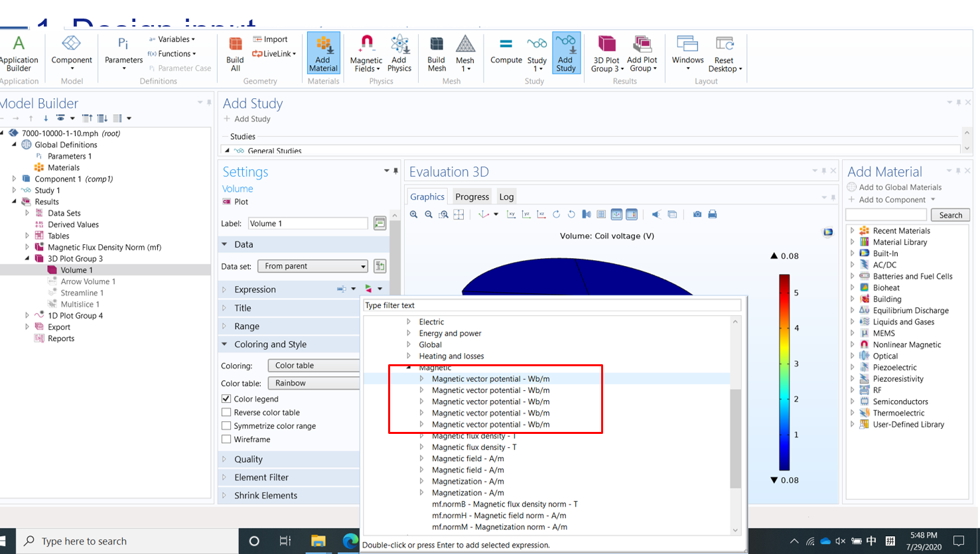Uncheck the Color legend checkbox
The height and width of the screenshot is (554, 980).
[226, 399]
